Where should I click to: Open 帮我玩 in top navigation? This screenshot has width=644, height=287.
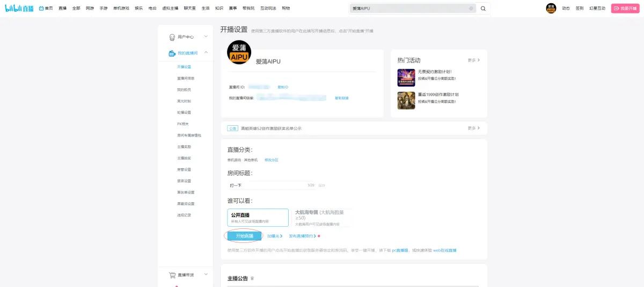[x=248, y=9]
